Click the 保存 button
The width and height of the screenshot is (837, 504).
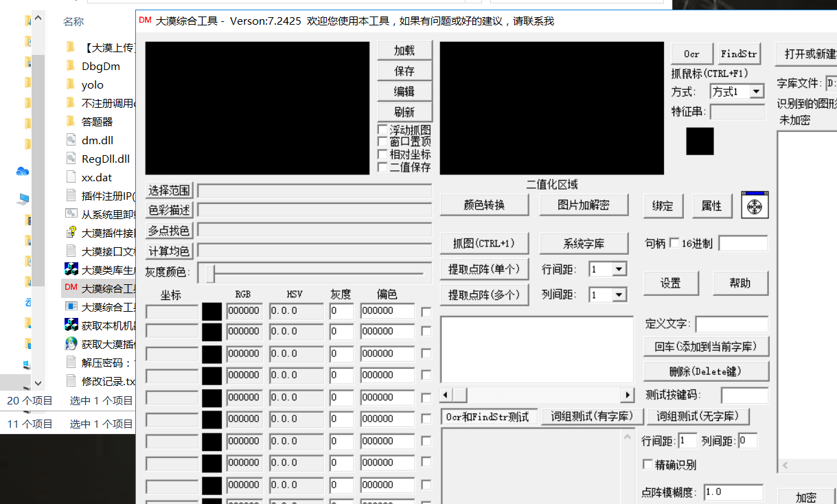click(x=405, y=71)
